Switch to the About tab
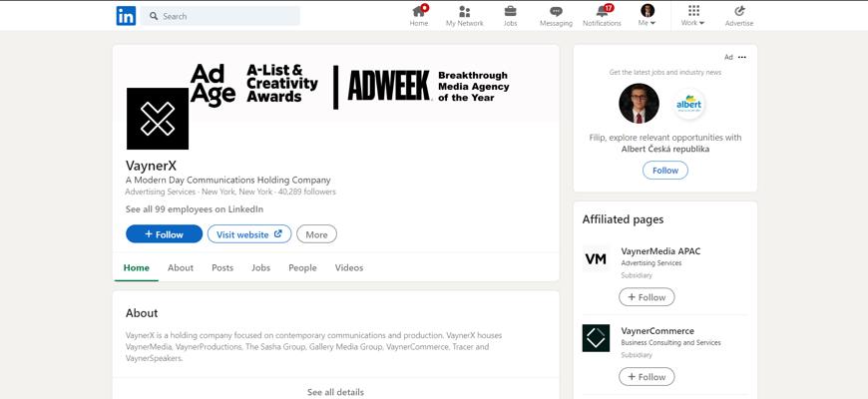Viewport: 868px width, 399px height. click(181, 267)
